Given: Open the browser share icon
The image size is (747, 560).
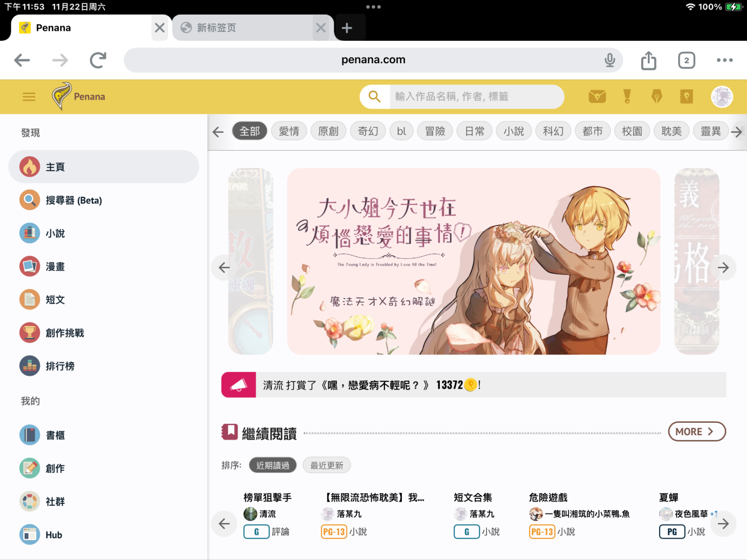Looking at the screenshot, I should click(x=649, y=60).
